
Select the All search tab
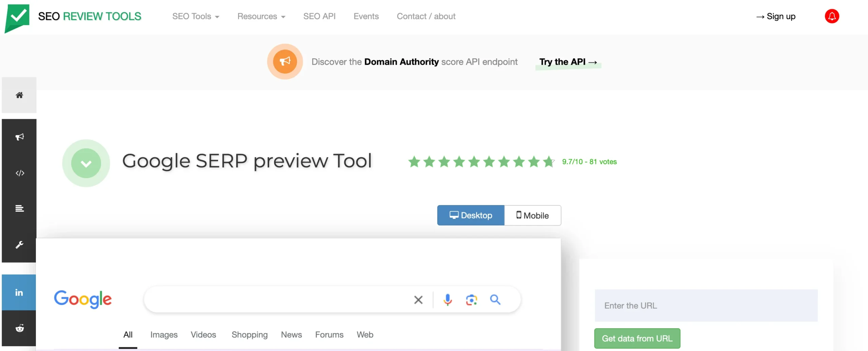pos(128,335)
